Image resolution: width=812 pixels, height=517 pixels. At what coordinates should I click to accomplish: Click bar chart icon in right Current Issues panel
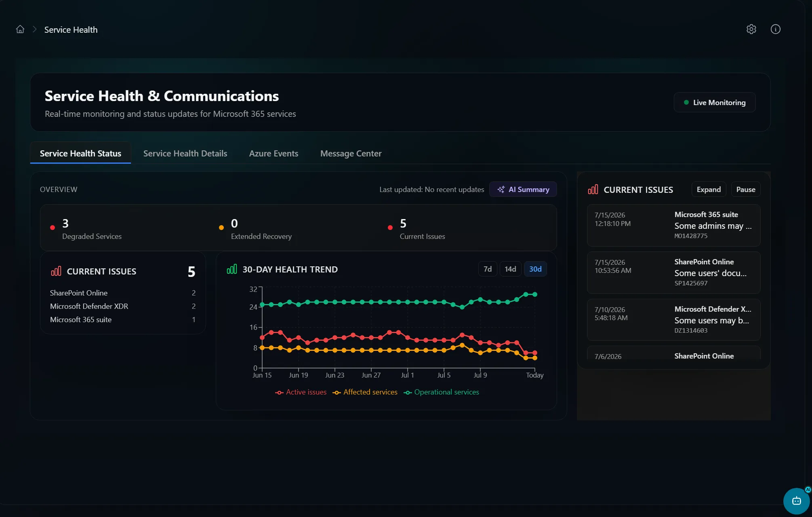593,190
